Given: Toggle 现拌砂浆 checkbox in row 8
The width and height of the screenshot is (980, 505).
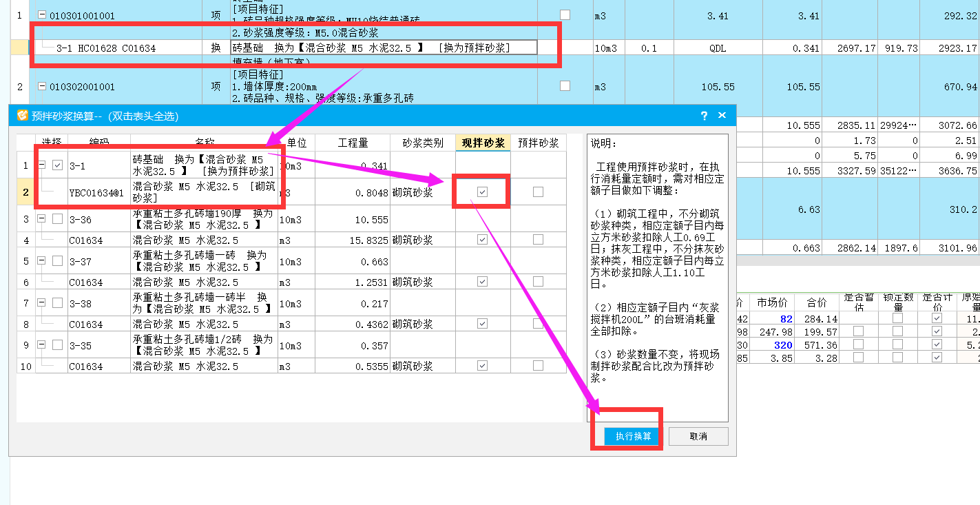Looking at the screenshot, I should [x=482, y=324].
